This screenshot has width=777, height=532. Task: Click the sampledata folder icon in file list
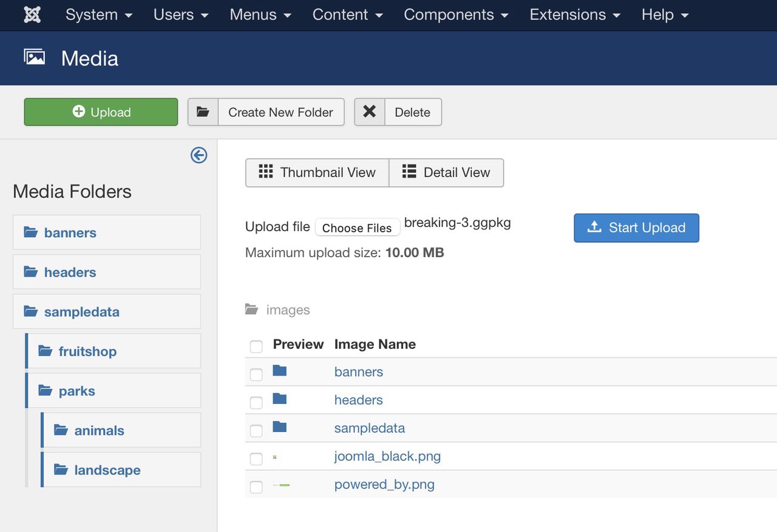[279, 427]
